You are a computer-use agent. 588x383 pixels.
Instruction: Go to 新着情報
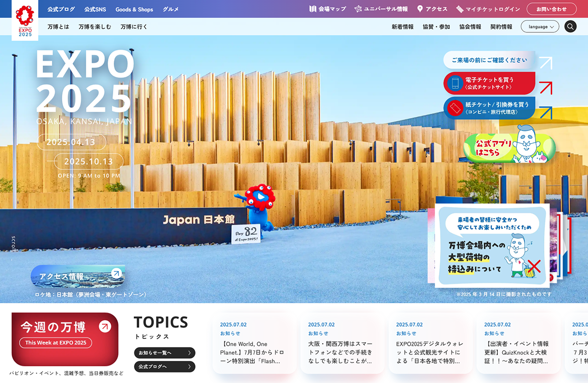(402, 27)
